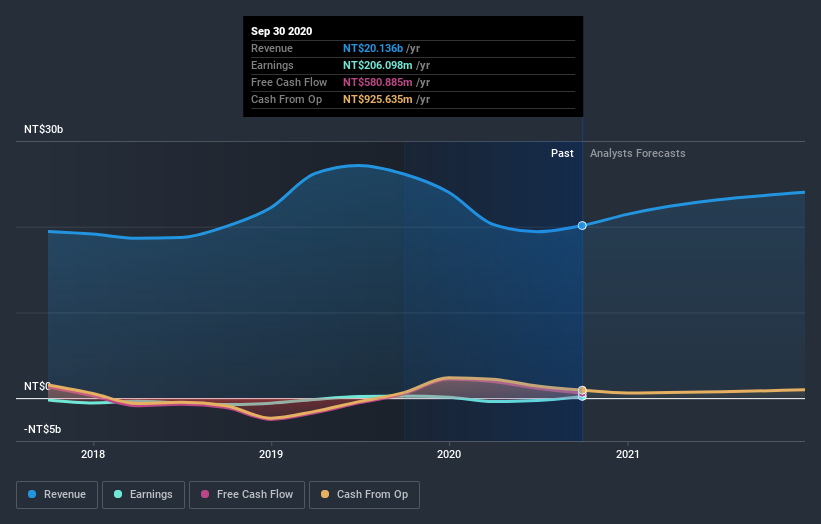Click the NT$30b y-axis label
Viewport: 821px width, 524px height.
43,129
